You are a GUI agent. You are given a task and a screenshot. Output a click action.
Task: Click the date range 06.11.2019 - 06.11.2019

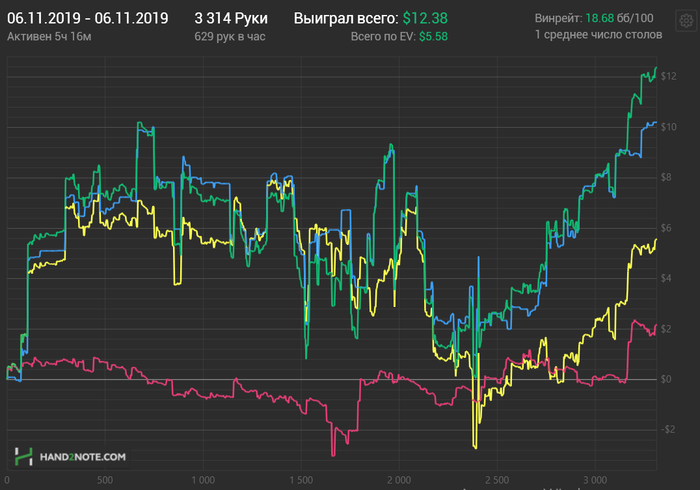[88, 18]
